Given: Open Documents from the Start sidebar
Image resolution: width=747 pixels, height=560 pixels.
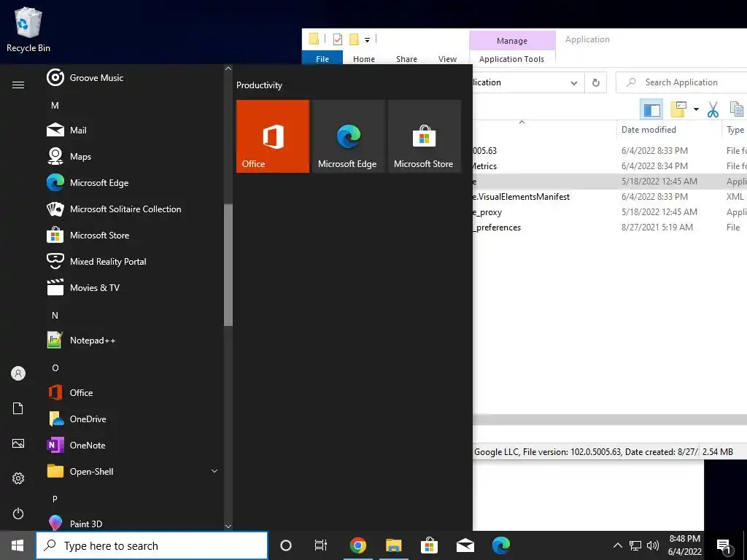Looking at the screenshot, I should point(18,408).
